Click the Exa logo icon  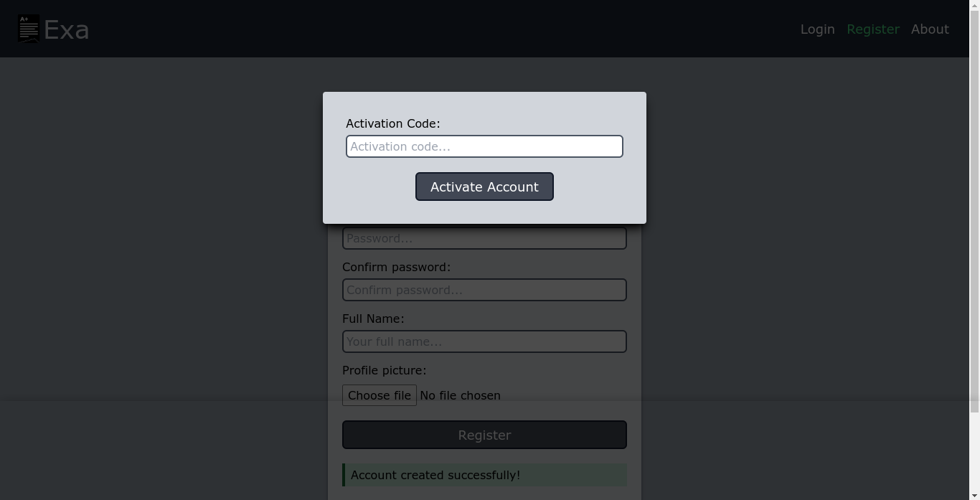coord(29,29)
